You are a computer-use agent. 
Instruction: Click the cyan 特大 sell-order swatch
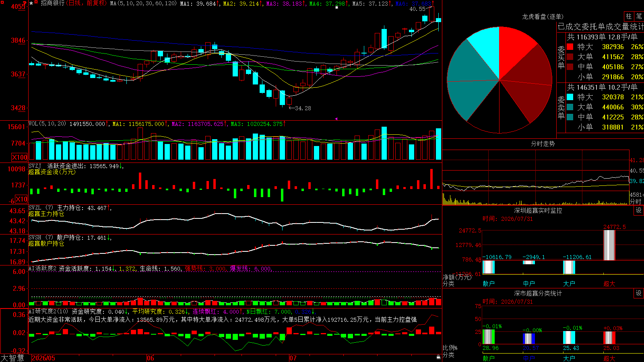pyautogui.click(x=570, y=97)
